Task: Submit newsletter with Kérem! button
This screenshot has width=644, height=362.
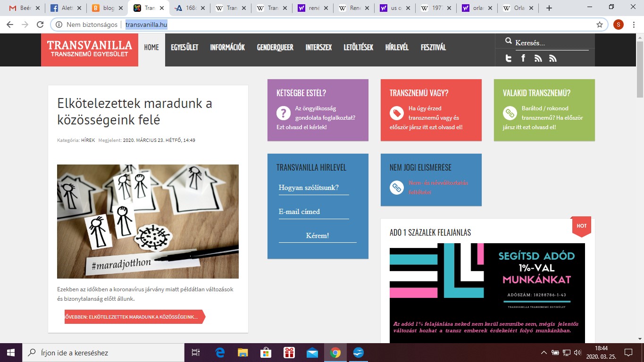Action: [318, 236]
